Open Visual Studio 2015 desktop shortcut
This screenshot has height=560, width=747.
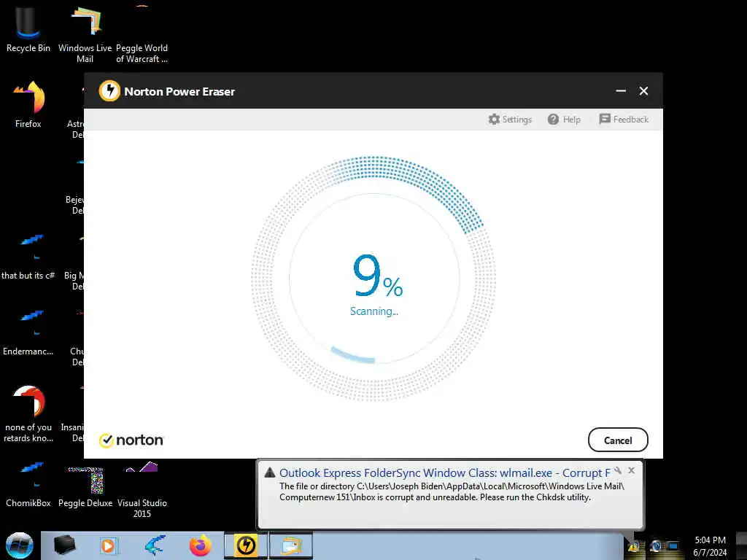pos(142,489)
